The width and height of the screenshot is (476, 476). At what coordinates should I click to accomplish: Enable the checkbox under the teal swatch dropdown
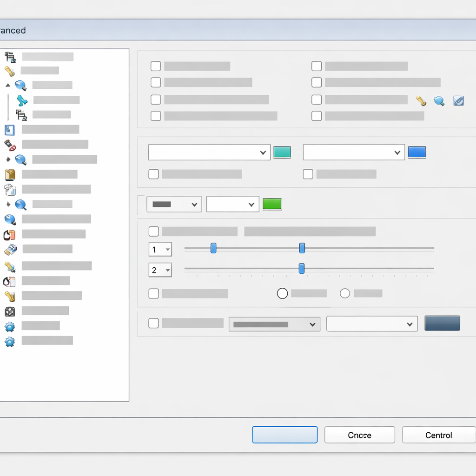click(x=153, y=174)
